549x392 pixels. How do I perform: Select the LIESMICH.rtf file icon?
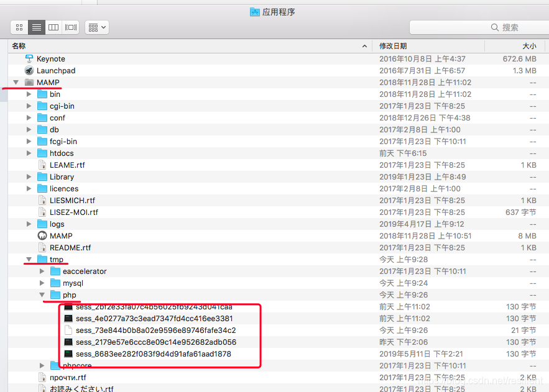42,201
